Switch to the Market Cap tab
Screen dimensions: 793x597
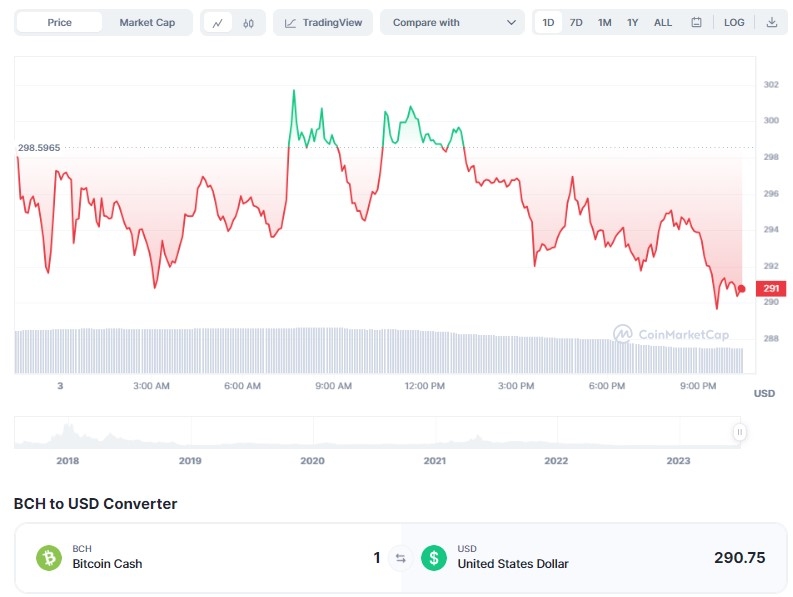point(147,23)
